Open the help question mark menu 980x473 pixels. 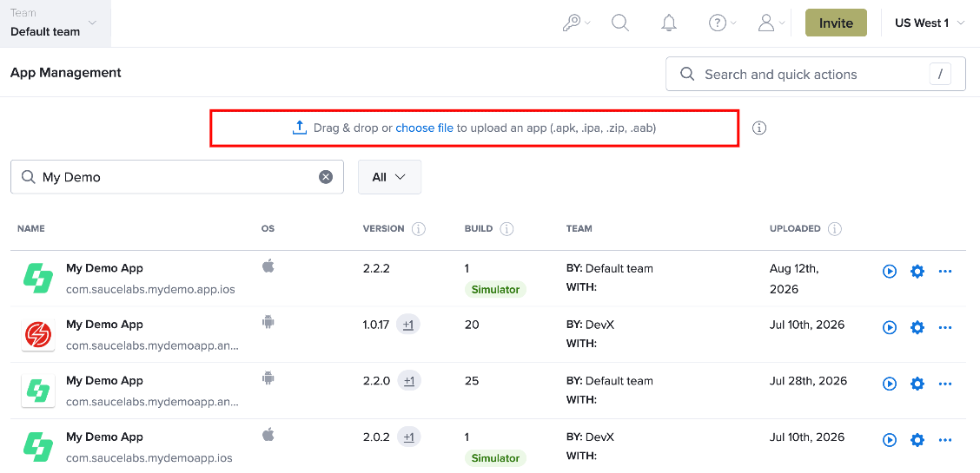coord(722,23)
